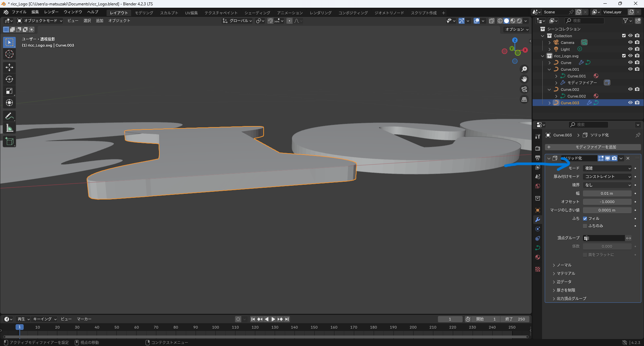The width and height of the screenshot is (644, 346).
Task: Select the Scale tool in the toolbar
Action: 9,91
